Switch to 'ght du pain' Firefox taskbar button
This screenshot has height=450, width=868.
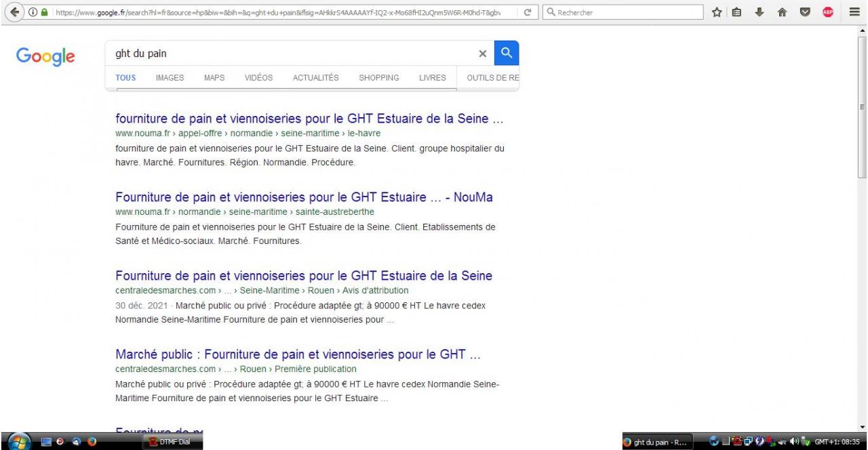click(x=657, y=443)
